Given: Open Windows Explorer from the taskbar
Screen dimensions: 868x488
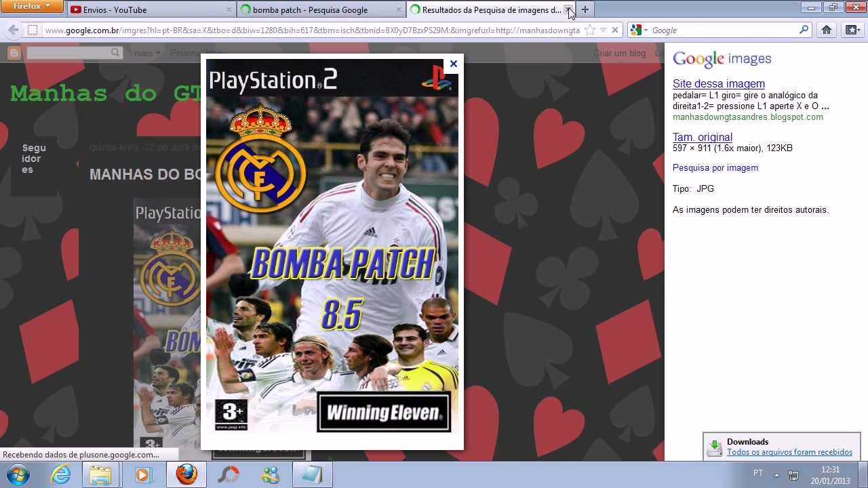Looking at the screenshot, I should [x=100, y=474].
